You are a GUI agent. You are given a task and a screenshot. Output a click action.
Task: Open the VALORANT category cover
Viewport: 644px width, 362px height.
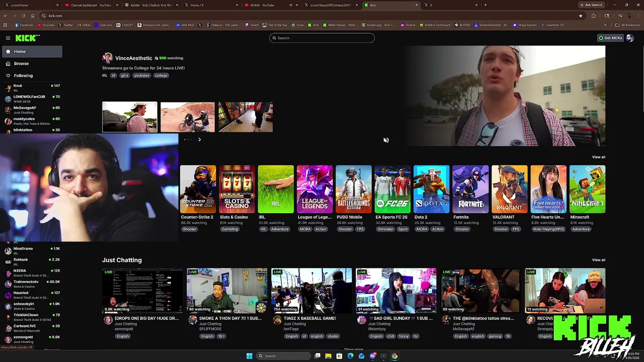[509, 189]
